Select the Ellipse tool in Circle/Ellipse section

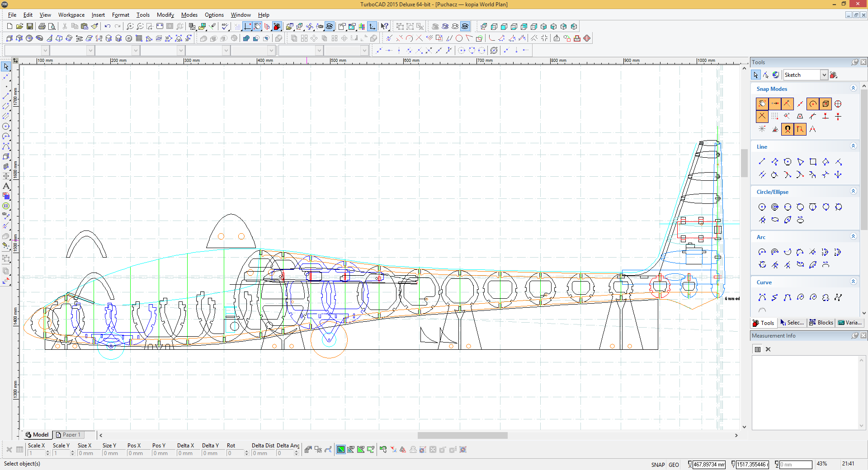(x=775, y=220)
